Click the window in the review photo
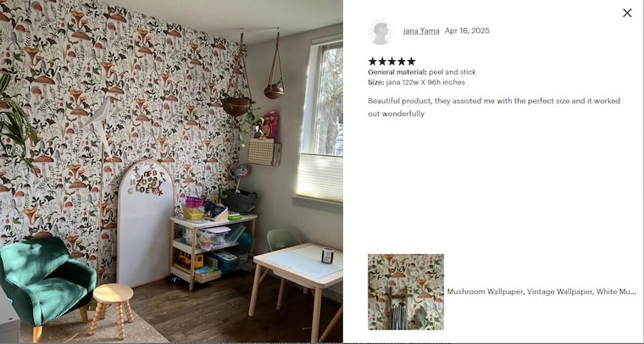The height and width of the screenshot is (344, 644). pos(323,121)
